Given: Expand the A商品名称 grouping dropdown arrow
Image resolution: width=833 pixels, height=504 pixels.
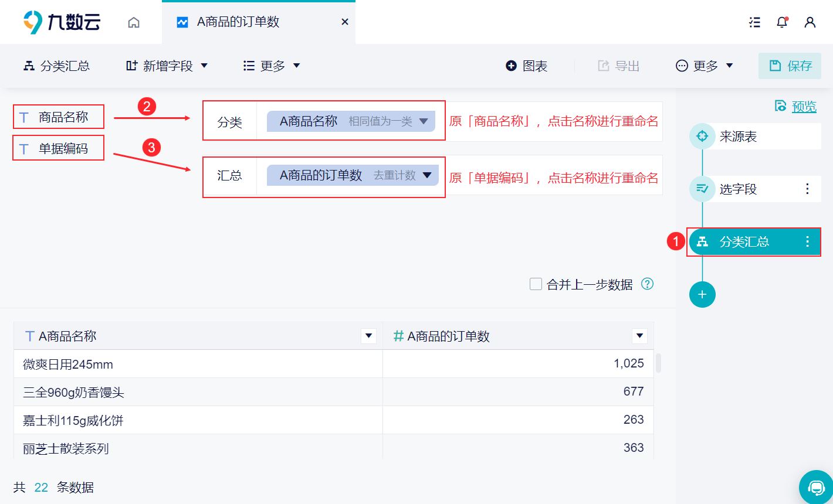Looking at the screenshot, I should (424, 121).
